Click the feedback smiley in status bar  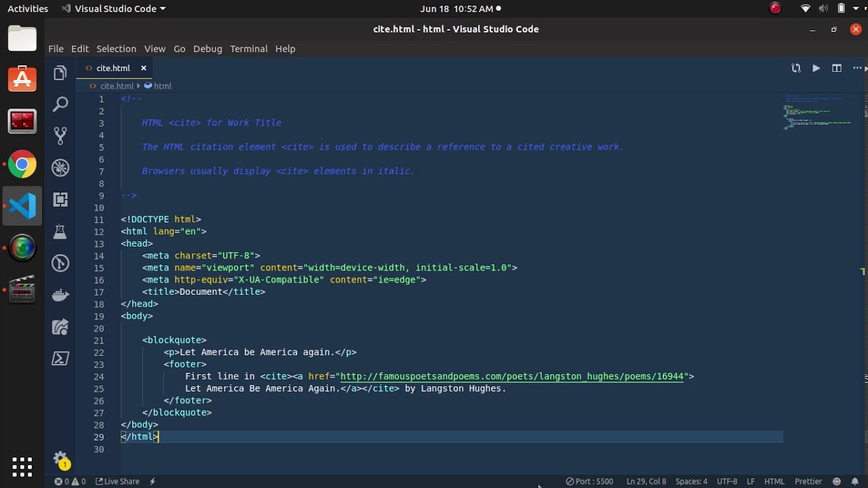[837, 481]
